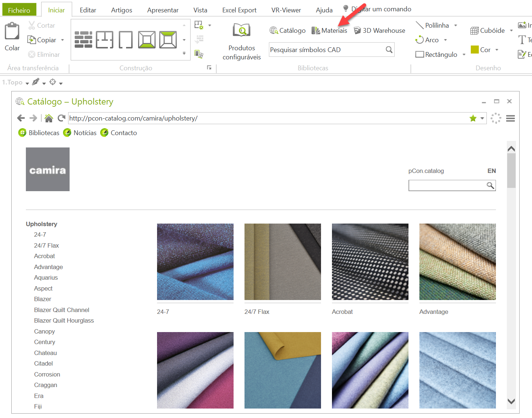Open the 24/7 Flax fabric thumbnail
Viewport: 532px width, 418px height.
[283, 262]
